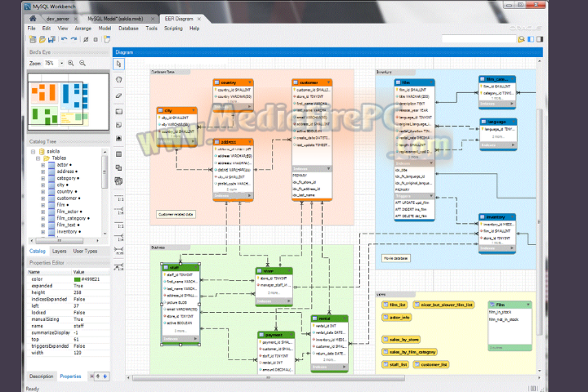Collapse the film table Triggers section

[431, 196]
